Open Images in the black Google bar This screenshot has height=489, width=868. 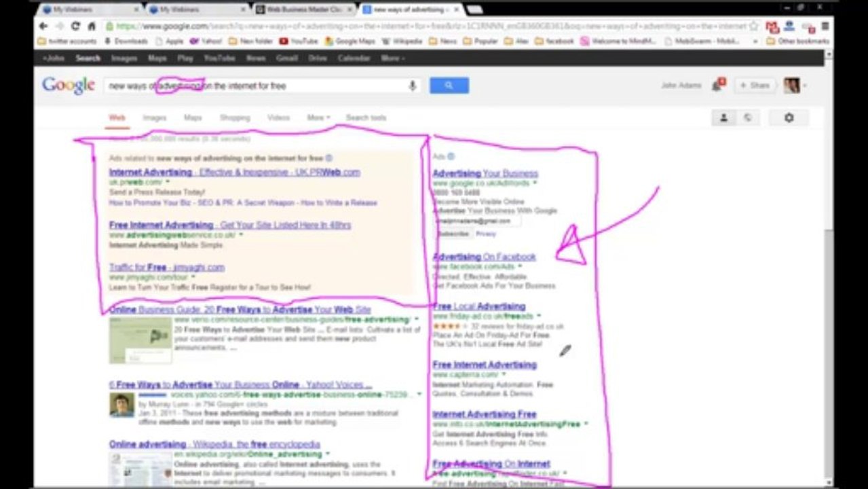(x=124, y=58)
